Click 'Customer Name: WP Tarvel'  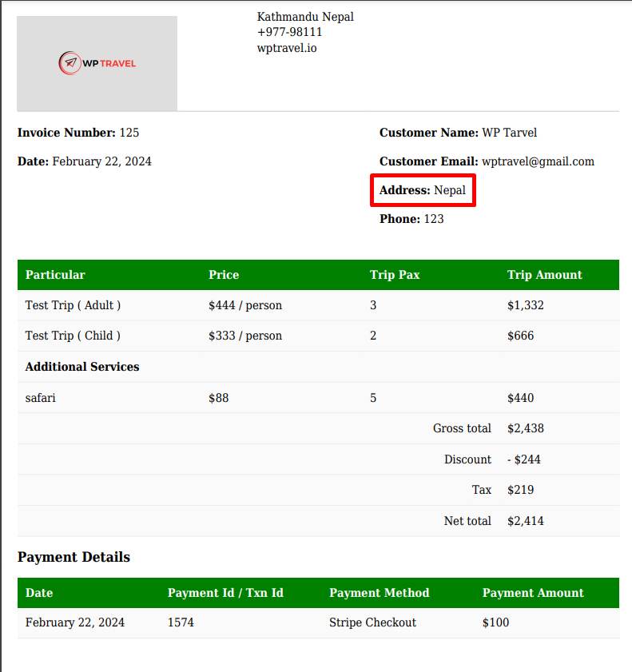[x=458, y=133]
